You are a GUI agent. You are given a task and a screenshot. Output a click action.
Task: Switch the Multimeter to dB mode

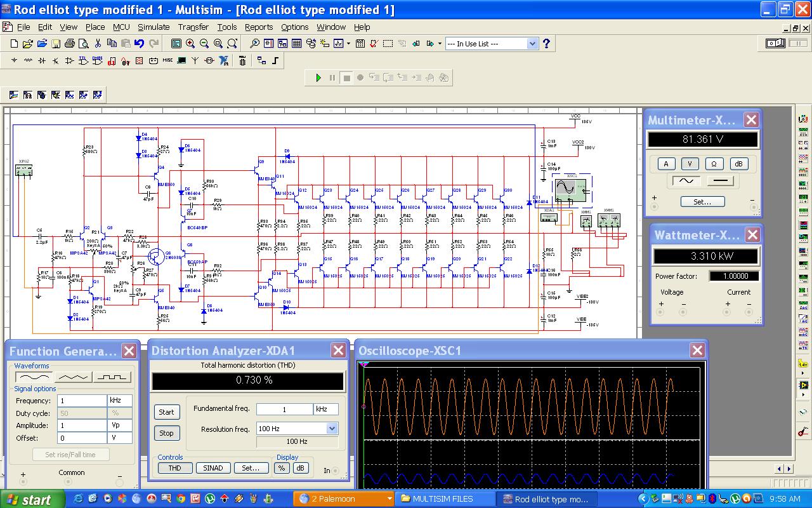point(738,164)
